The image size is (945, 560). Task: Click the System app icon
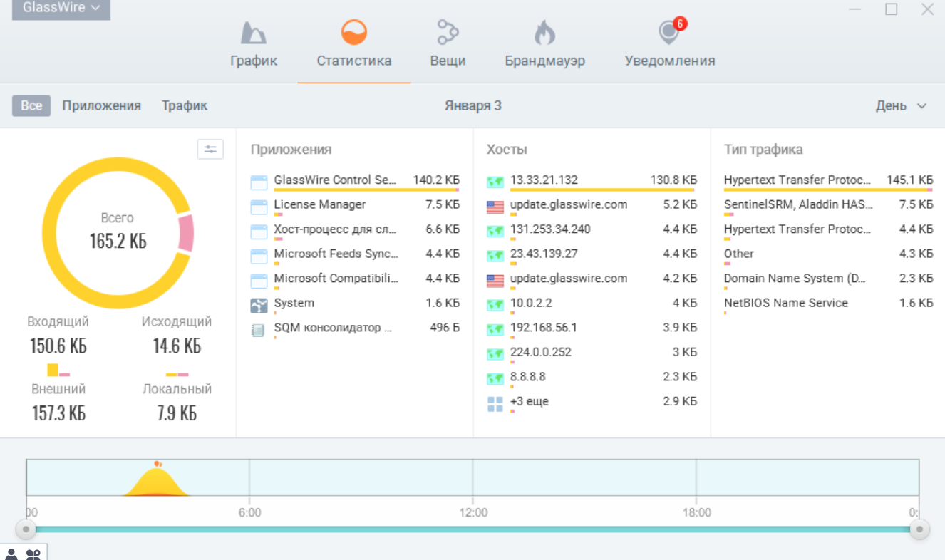click(x=259, y=306)
